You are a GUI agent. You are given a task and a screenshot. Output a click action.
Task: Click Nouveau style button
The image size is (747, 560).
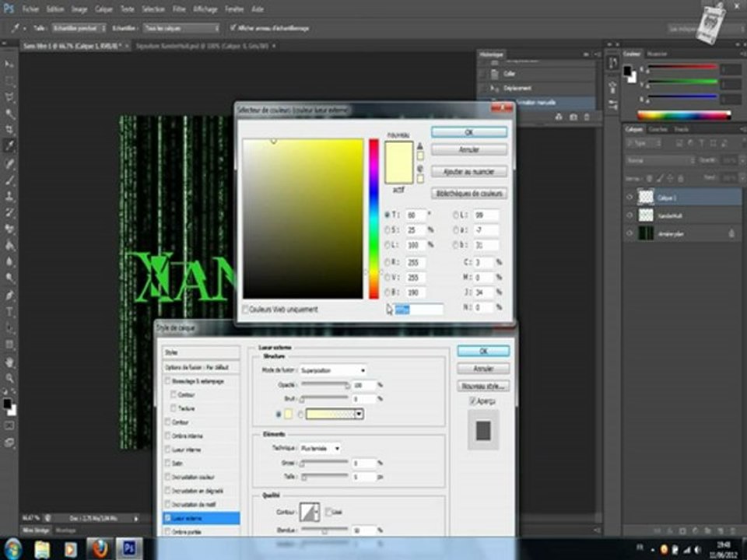[483, 386]
